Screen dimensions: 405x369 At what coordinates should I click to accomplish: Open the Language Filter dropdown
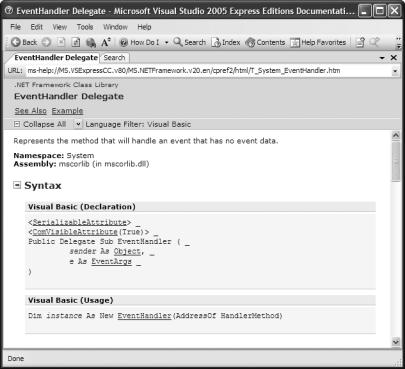(78, 124)
